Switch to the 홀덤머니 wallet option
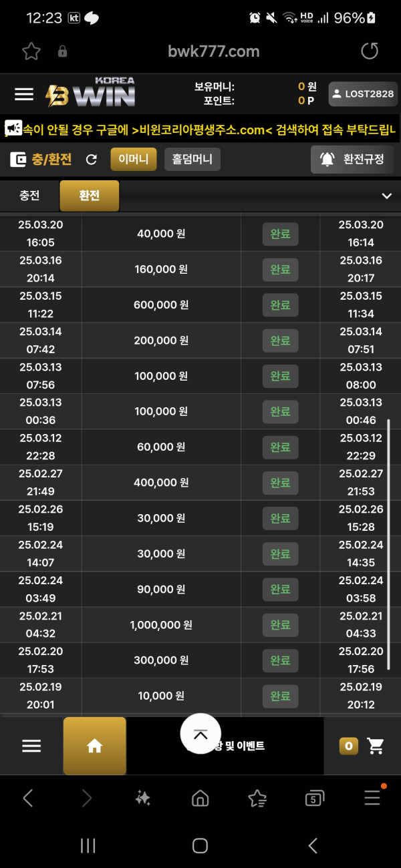This screenshot has width=401, height=868. [x=192, y=160]
